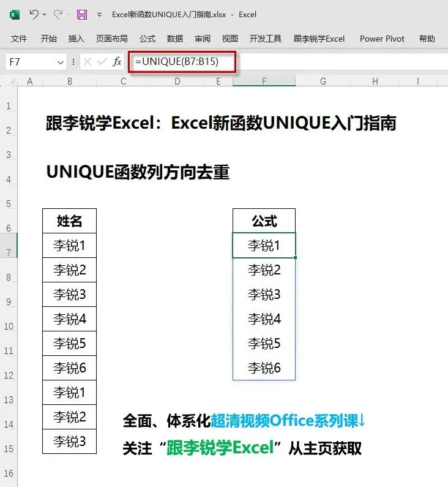Click the heading UNIQUE函数列方向去重
The image size is (448, 487).
tap(138, 172)
